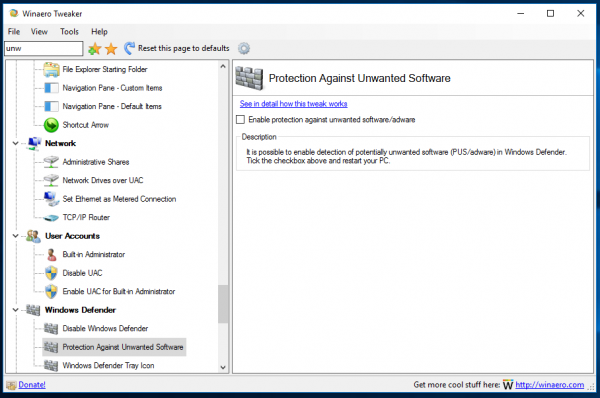Select Built-in Administrator tree item text
Screen dimensions: 600x398
[x=94, y=254]
